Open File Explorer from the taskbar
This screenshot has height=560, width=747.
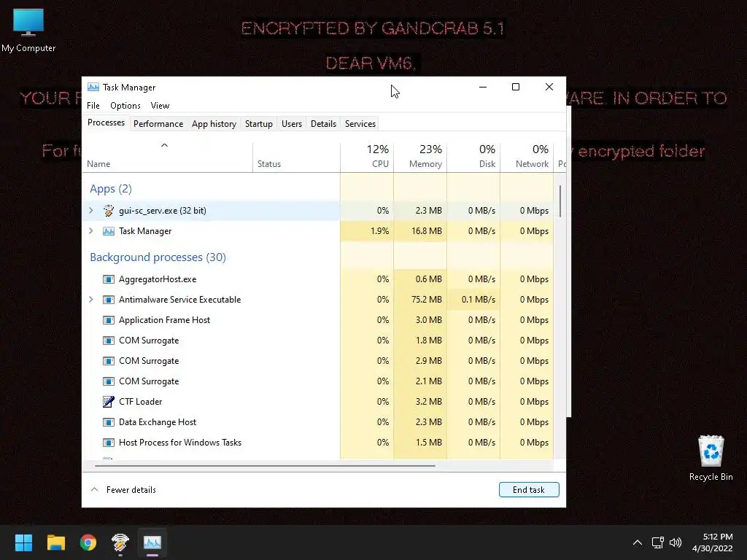point(55,542)
